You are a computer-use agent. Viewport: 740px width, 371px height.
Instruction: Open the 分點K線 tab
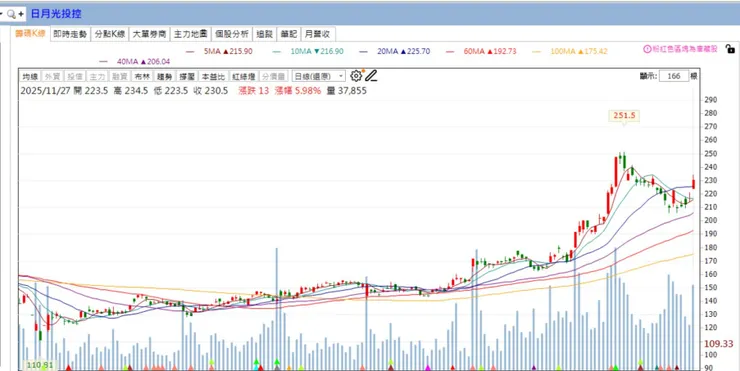pyautogui.click(x=109, y=34)
